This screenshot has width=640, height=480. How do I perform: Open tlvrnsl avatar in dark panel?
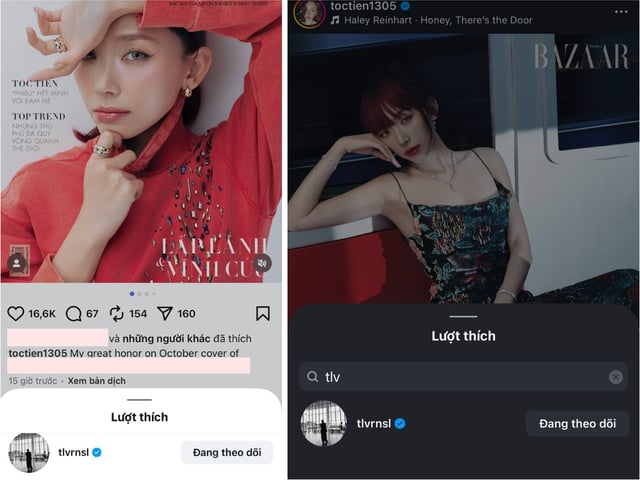pyautogui.click(x=324, y=423)
